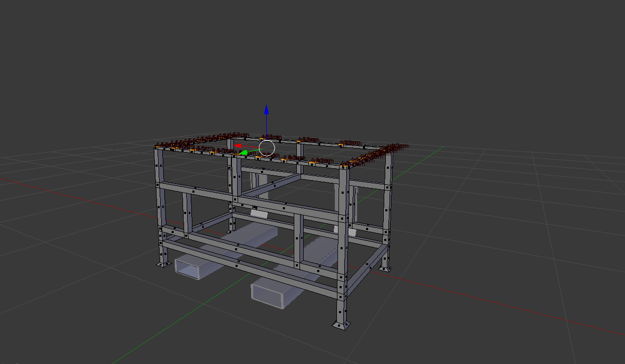Click the white circle at manipulator center
Viewport: 625px width, 364px height.
[267, 148]
